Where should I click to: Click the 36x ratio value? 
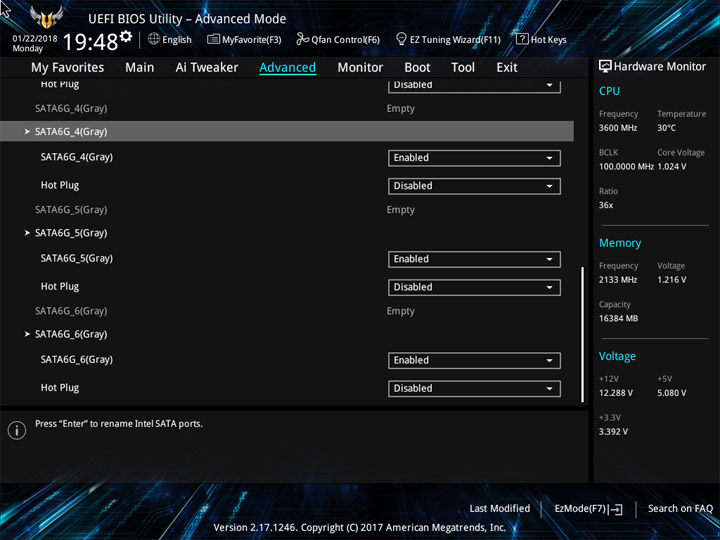(606, 205)
